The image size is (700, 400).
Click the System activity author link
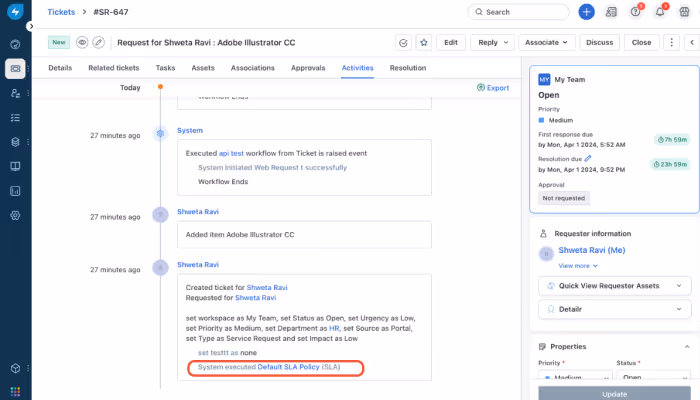pos(190,130)
